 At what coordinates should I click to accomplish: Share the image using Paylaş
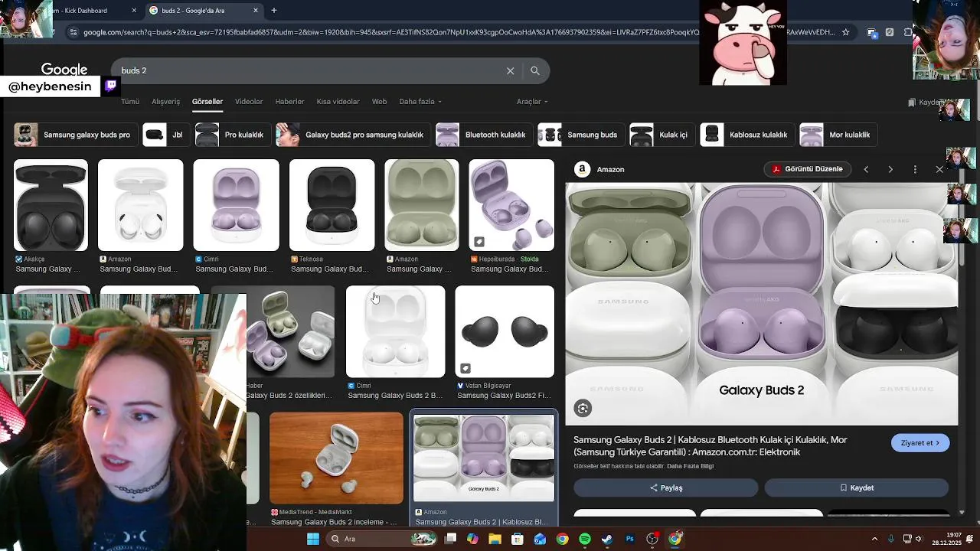point(665,487)
